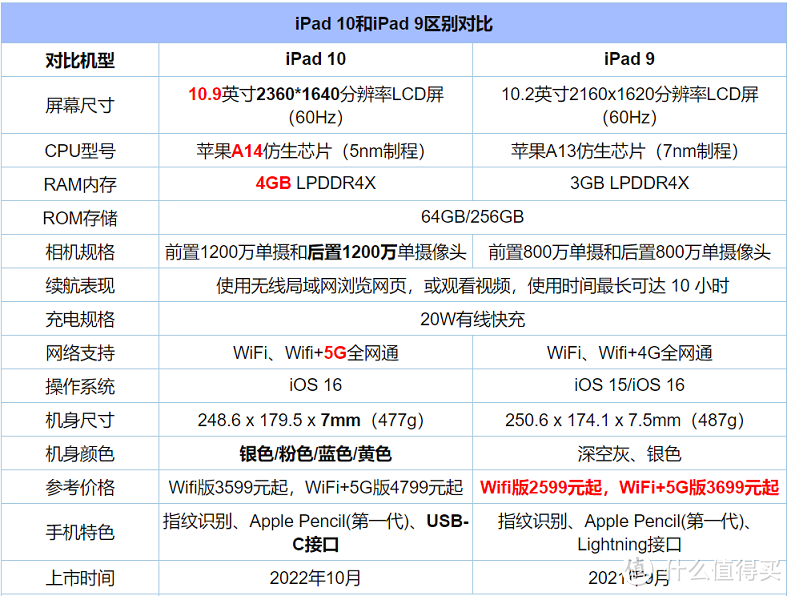The image size is (791, 596).
Task: Select the '对比机型' header cell
Action: point(80,60)
